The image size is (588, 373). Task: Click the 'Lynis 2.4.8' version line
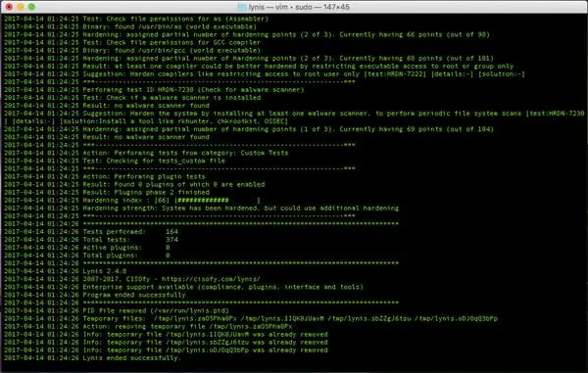click(66, 271)
